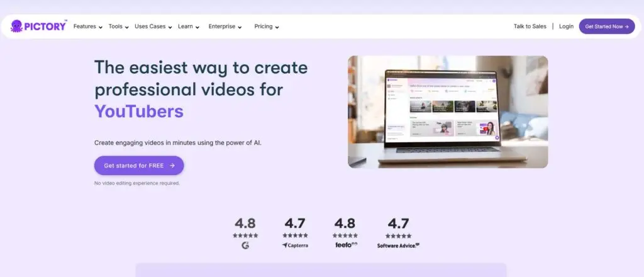644x277 pixels.
Task: Click the laptop preview image
Action: pos(447,111)
